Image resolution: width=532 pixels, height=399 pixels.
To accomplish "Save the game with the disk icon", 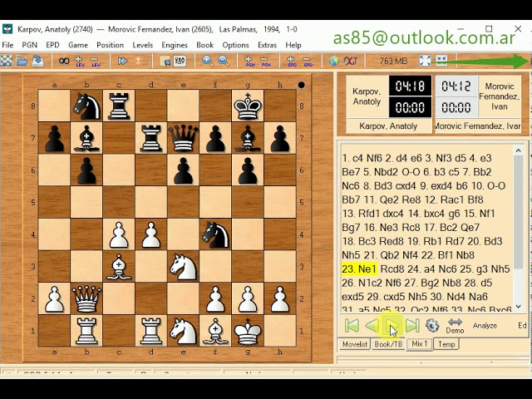I will (x=38, y=61).
